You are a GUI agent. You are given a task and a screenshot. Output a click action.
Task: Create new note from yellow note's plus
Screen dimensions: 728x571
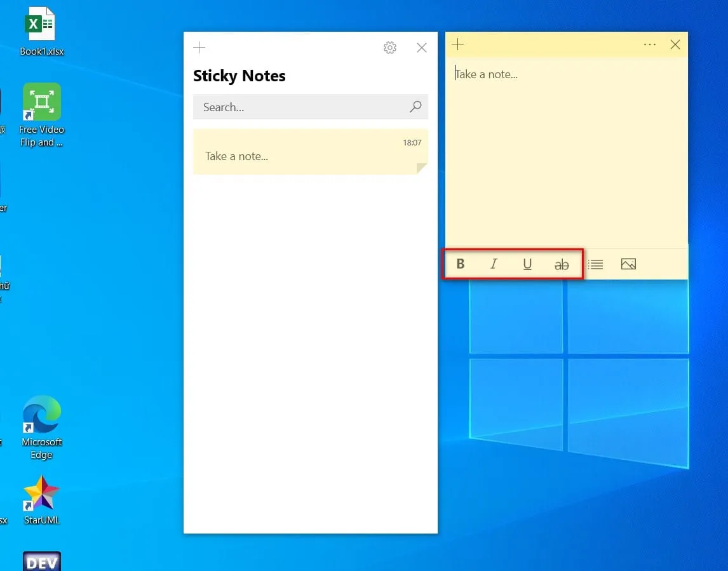coord(457,44)
